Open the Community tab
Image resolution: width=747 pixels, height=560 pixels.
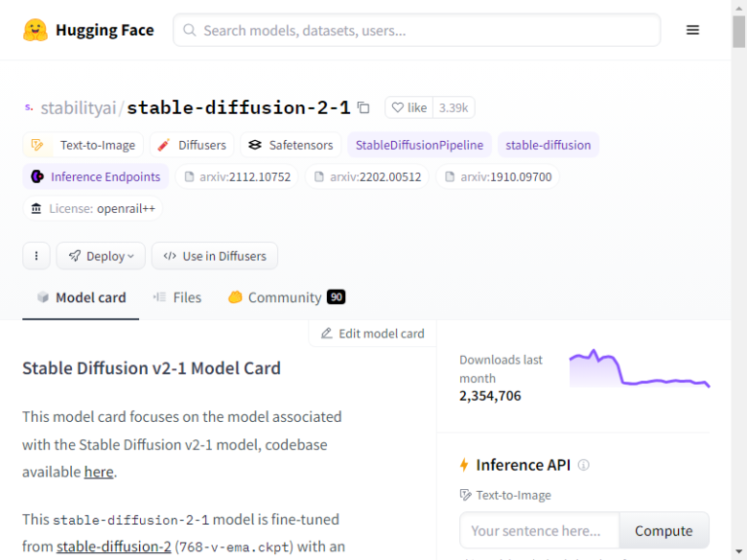[x=287, y=297]
